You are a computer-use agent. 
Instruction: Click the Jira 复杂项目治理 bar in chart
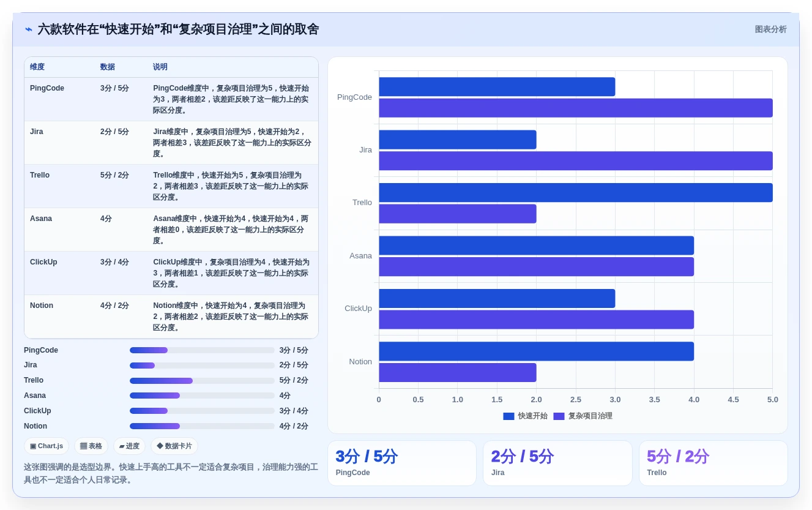pos(576,161)
